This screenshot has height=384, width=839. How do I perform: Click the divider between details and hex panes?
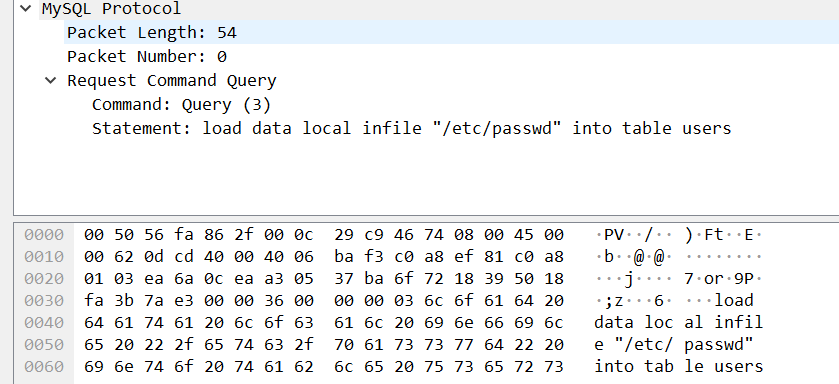(426, 218)
